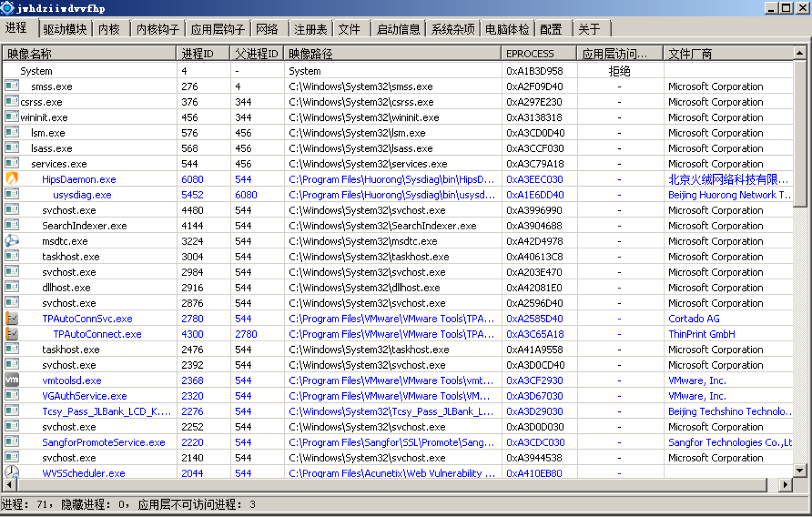
Task: Click the lsass.exe process icon
Action: coord(12,148)
